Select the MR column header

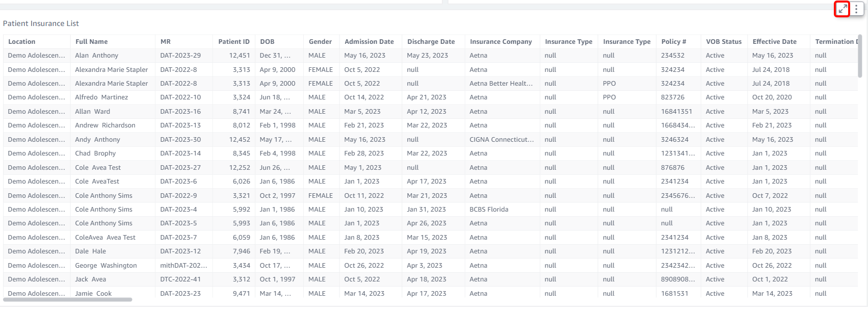(166, 42)
